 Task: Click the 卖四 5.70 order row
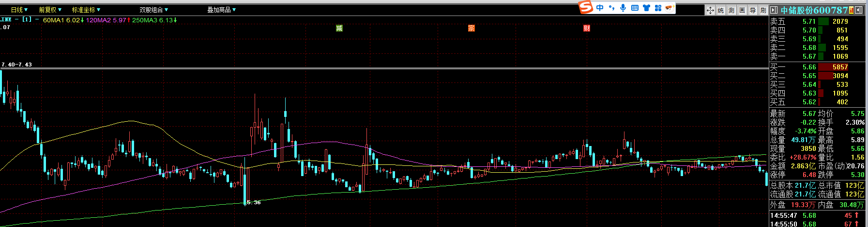[x=818, y=30]
